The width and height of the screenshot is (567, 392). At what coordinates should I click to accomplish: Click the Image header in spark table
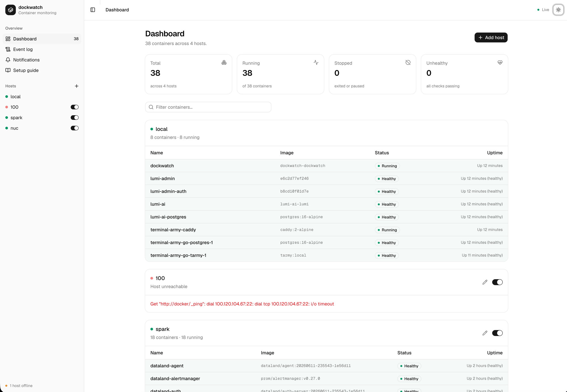point(267,353)
